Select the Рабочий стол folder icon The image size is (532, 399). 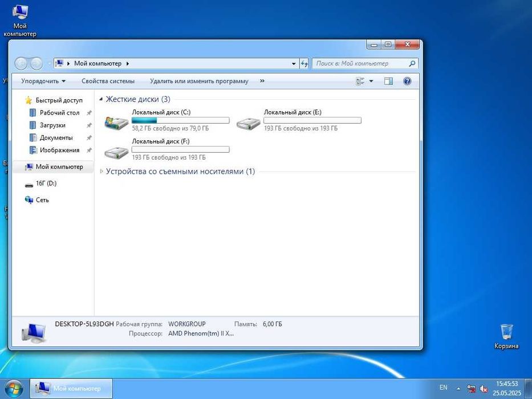(33, 113)
